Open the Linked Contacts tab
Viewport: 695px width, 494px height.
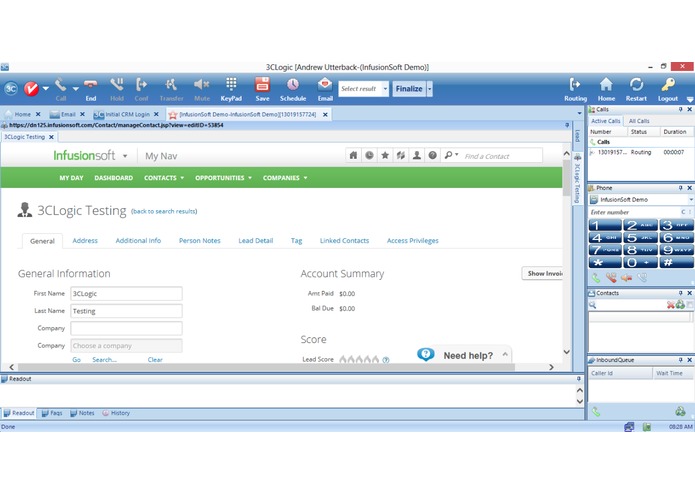(344, 241)
